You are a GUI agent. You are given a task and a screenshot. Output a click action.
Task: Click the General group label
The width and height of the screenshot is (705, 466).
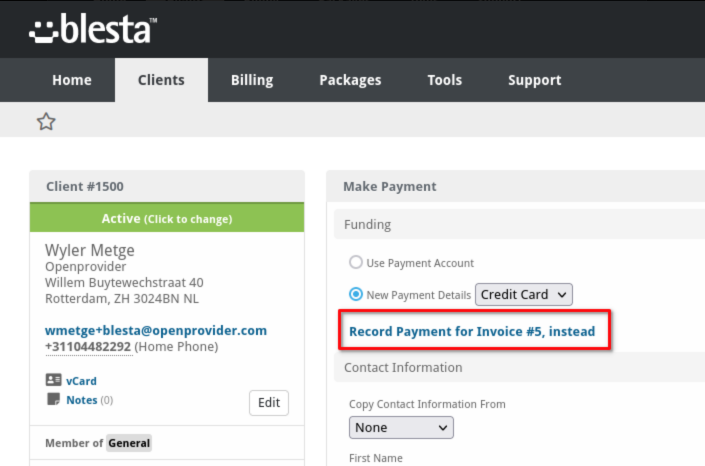[129, 443]
